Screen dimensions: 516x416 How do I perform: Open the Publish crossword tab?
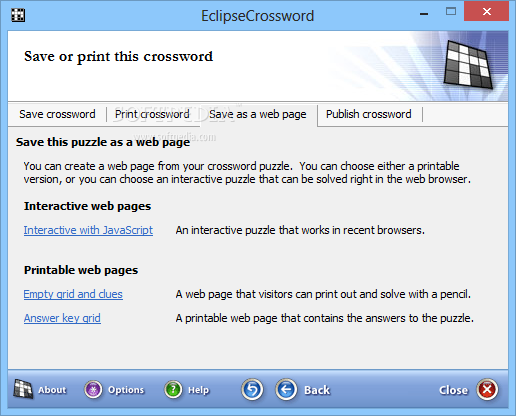tap(369, 114)
